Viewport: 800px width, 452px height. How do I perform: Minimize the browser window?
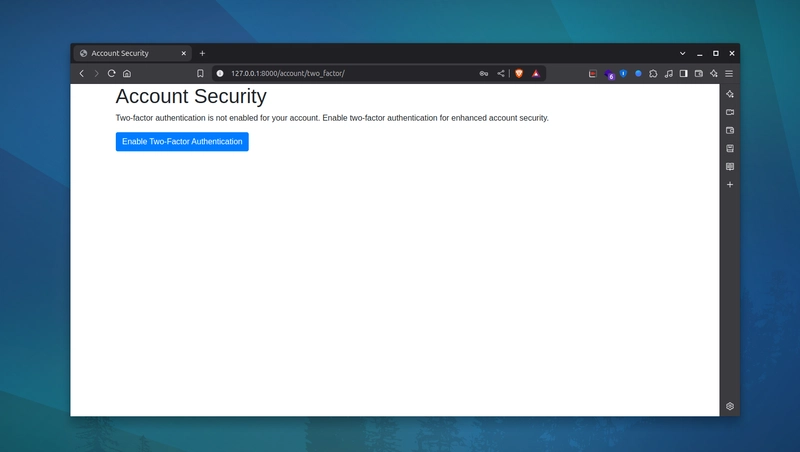699,53
